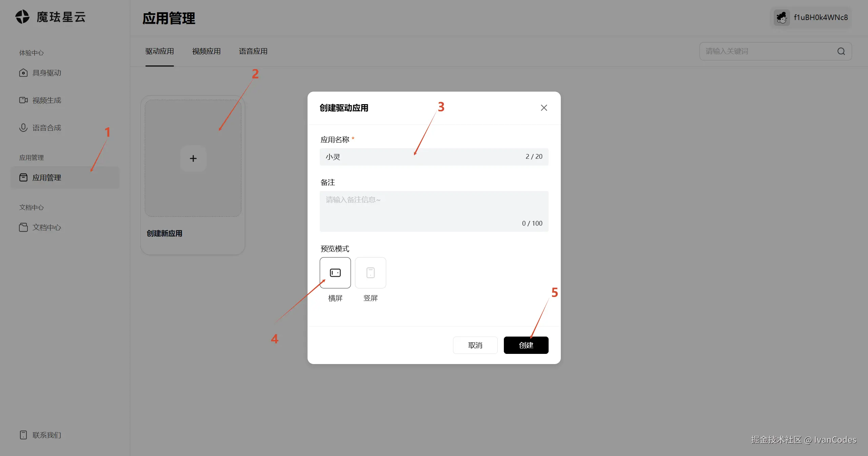Click the 魔珐星云 logo icon
Viewport: 868px width, 456px height.
click(x=22, y=17)
